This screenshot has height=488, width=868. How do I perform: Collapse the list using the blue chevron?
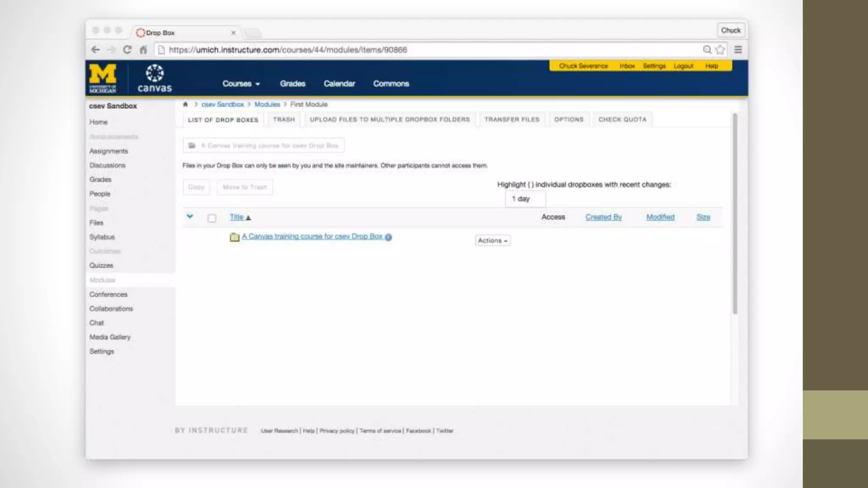(x=190, y=216)
